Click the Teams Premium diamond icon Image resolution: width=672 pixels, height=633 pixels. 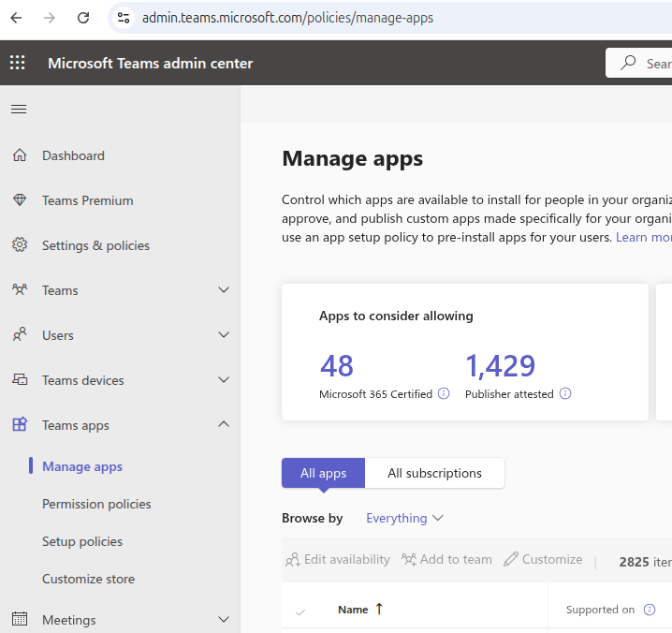pos(20,199)
